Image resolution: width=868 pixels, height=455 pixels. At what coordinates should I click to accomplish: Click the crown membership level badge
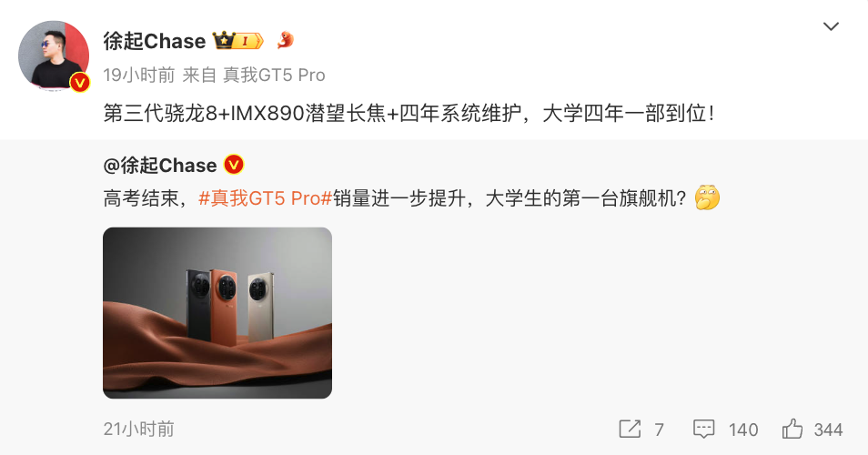[x=238, y=40]
